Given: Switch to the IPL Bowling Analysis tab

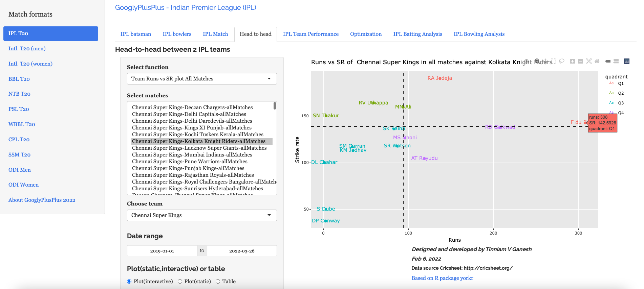Looking at the screenshot, I should 479,34.
